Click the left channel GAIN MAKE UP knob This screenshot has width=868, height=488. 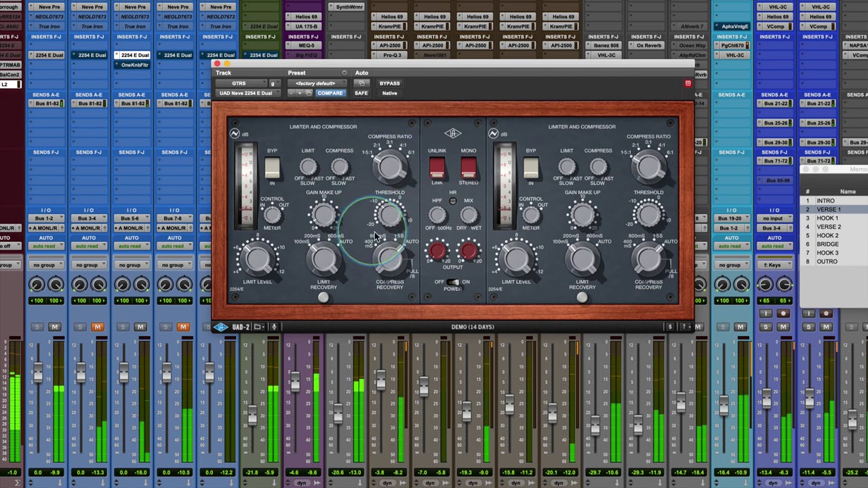click(323, 216)
